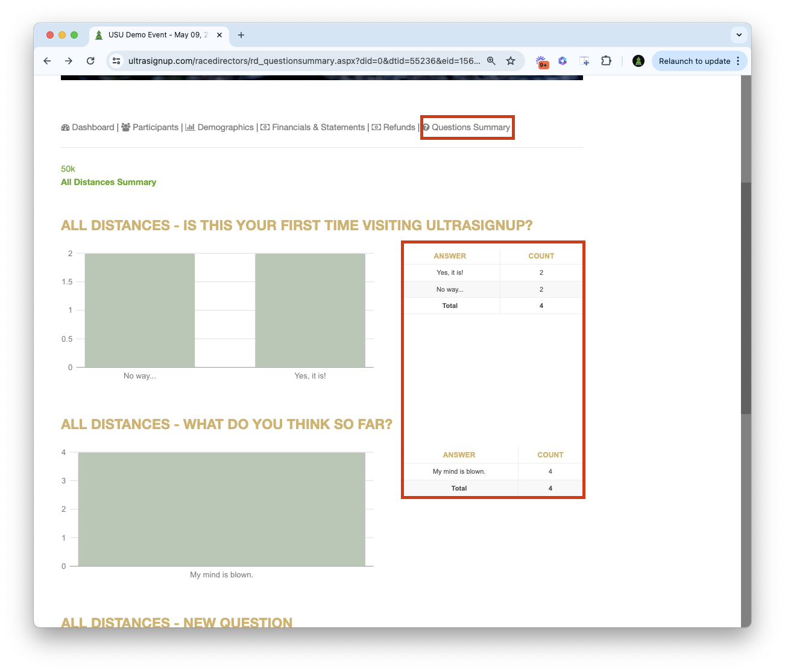The width and height of the screenshot is (785, 672).
Task: Open a new browser tab
Action: 241,35
